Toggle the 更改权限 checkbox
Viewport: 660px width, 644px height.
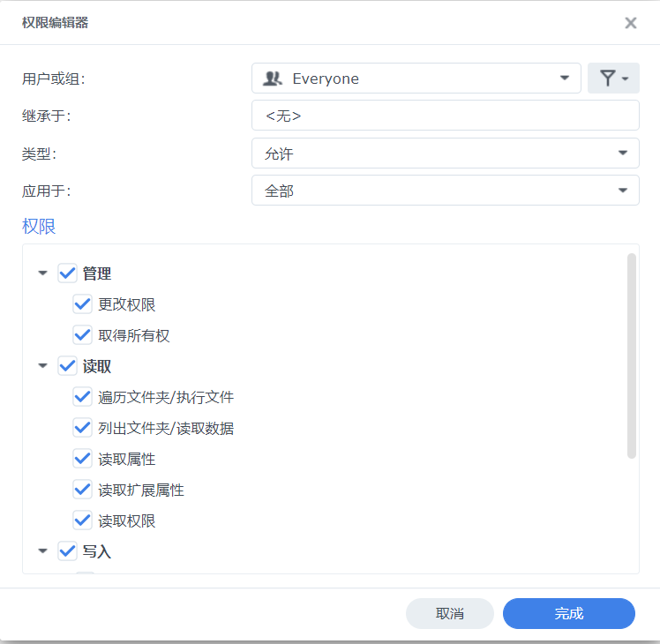tap(83, 304)
